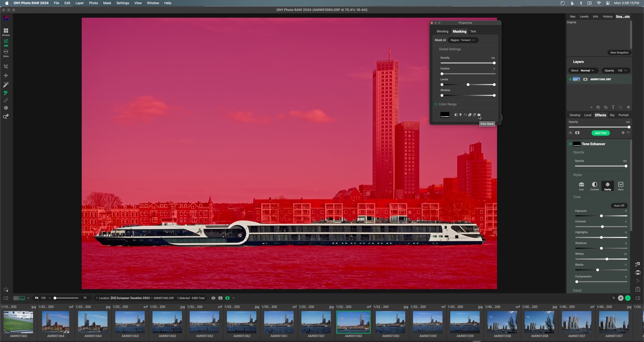Screen dimensions: 644x342
Task: Expand the Mask AI Region dropdown
Action: (463, 40)
